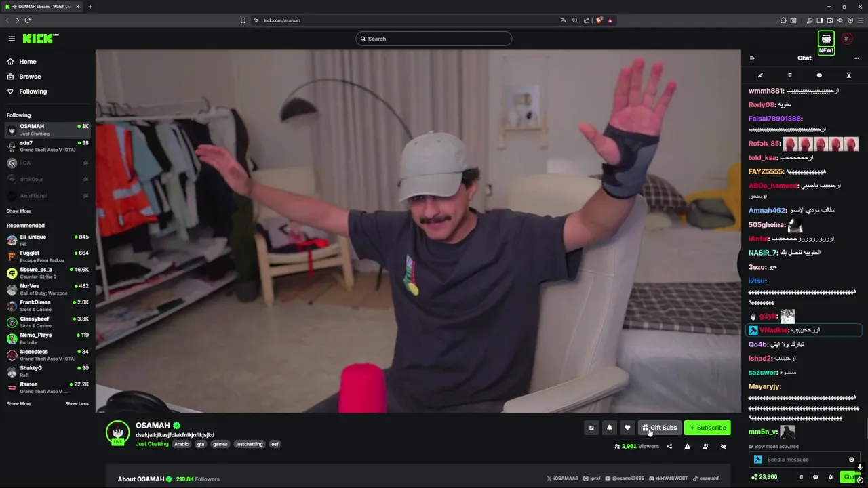The height and width of the screenshot is (488, 868).
Task: Share the stream via share icon
Action: [x=669, y=447]
